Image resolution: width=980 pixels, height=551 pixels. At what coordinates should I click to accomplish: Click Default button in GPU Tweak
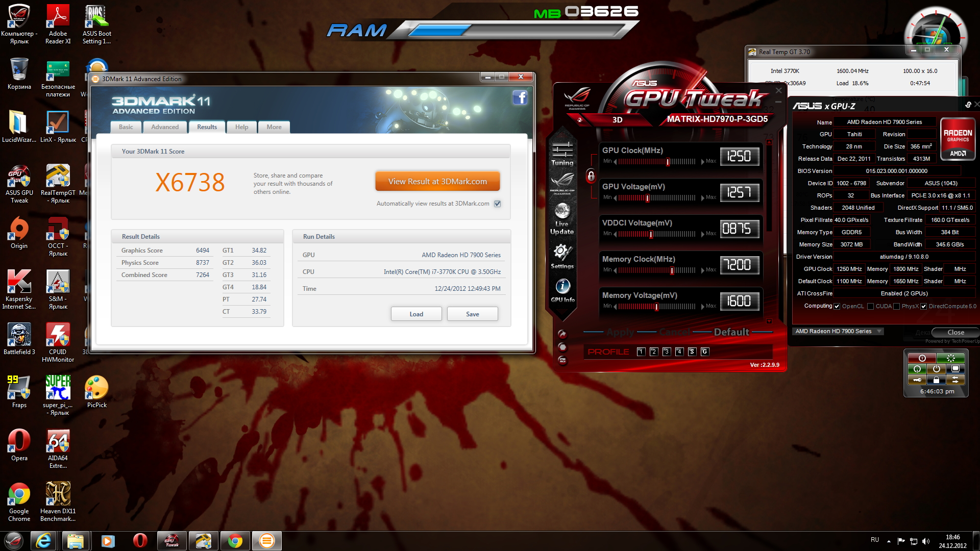pos(731,332)
